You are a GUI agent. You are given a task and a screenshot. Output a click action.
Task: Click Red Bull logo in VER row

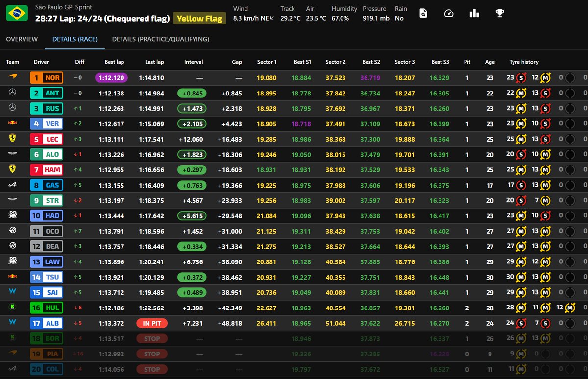tap(13, 123)
